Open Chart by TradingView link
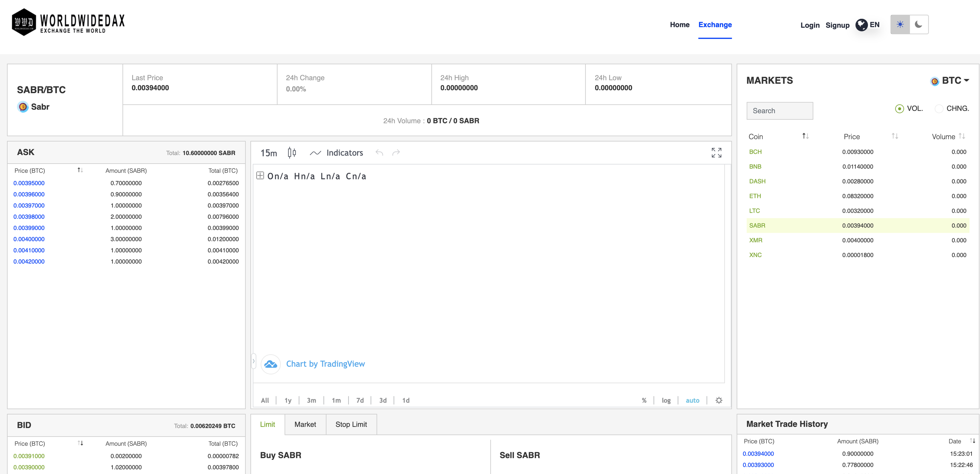 coord(325,364)
